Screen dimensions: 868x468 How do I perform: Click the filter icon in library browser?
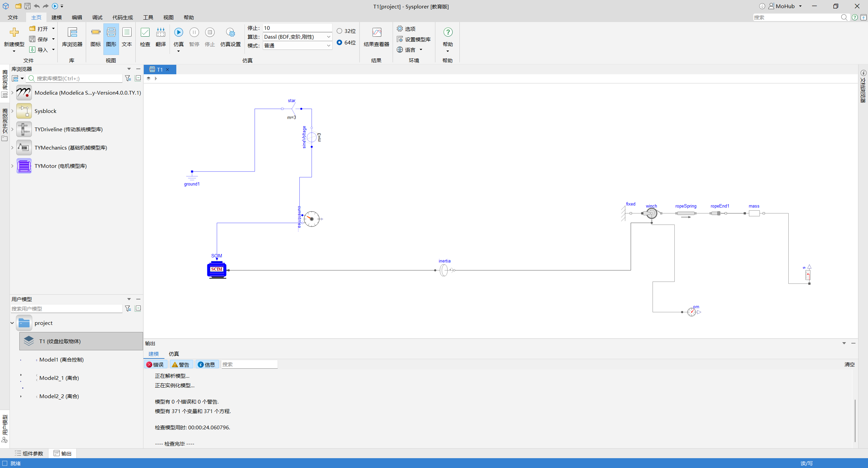pos(128,78)
